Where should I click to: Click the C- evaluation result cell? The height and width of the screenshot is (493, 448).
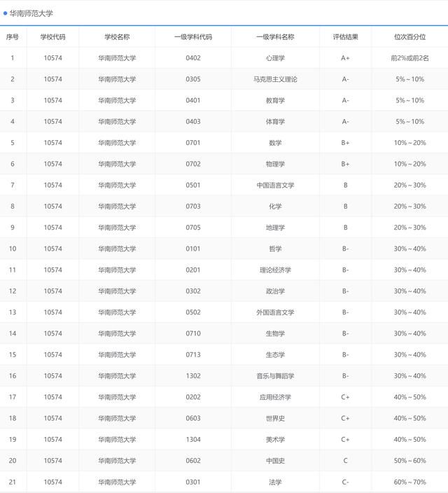coord(346,482)
